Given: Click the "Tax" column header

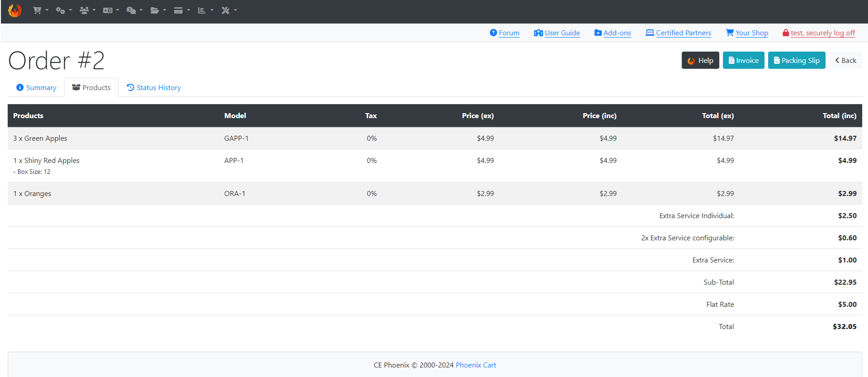Looking at the screenshot, I should pyautogui.click(x=371, y=115).
